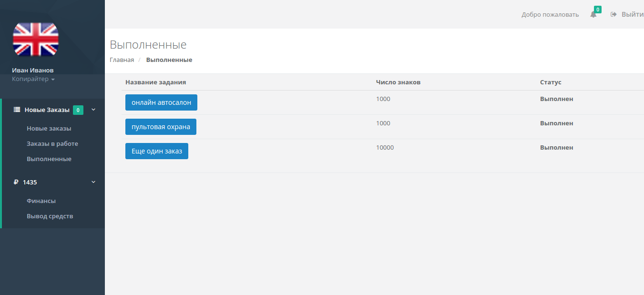Click the Главная breadcrumb link
This screenshot has height=295, width=644.
click(122, 60)
